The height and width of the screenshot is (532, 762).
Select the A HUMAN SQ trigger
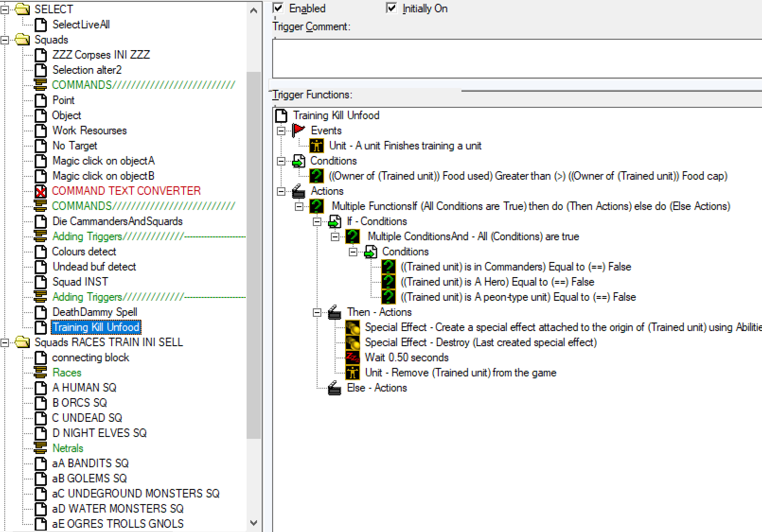click(x=84, y=388)
